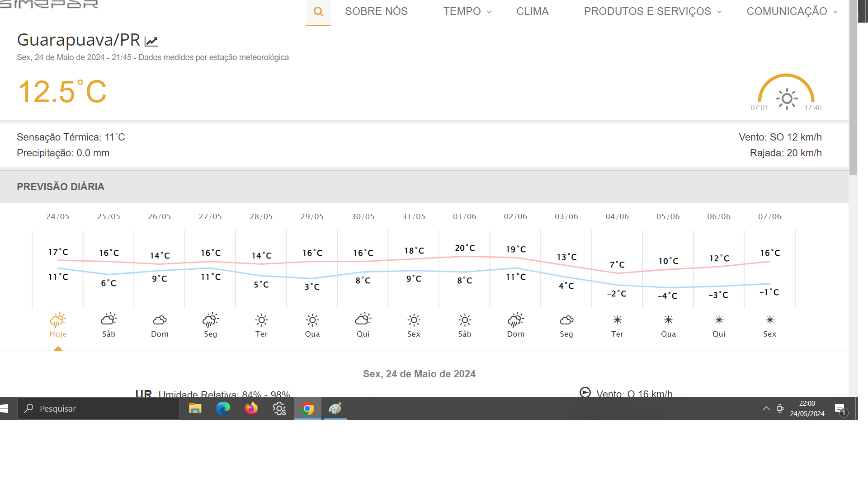
Task: Expand the PRODUTOS E SERVIÇOS menu
Action: [653, 11]
